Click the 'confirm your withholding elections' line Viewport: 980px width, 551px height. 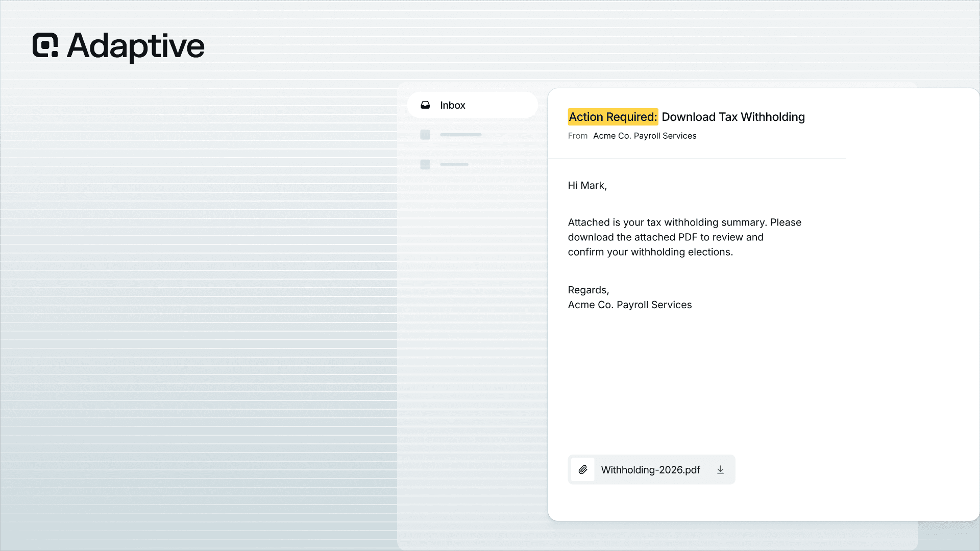(650, 252)
